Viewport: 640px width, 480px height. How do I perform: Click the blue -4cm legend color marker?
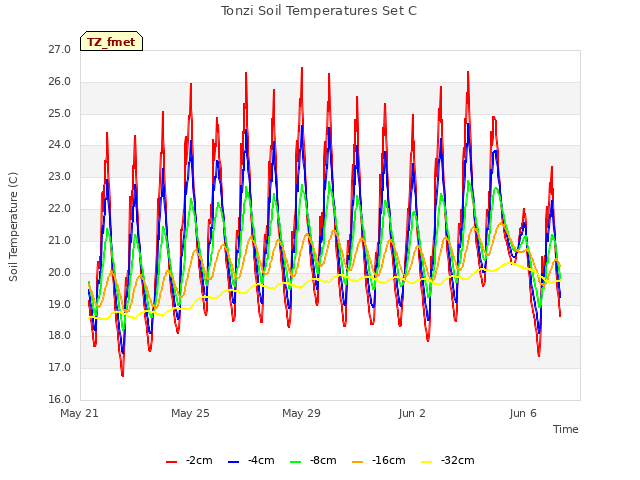tap(233, 462)
